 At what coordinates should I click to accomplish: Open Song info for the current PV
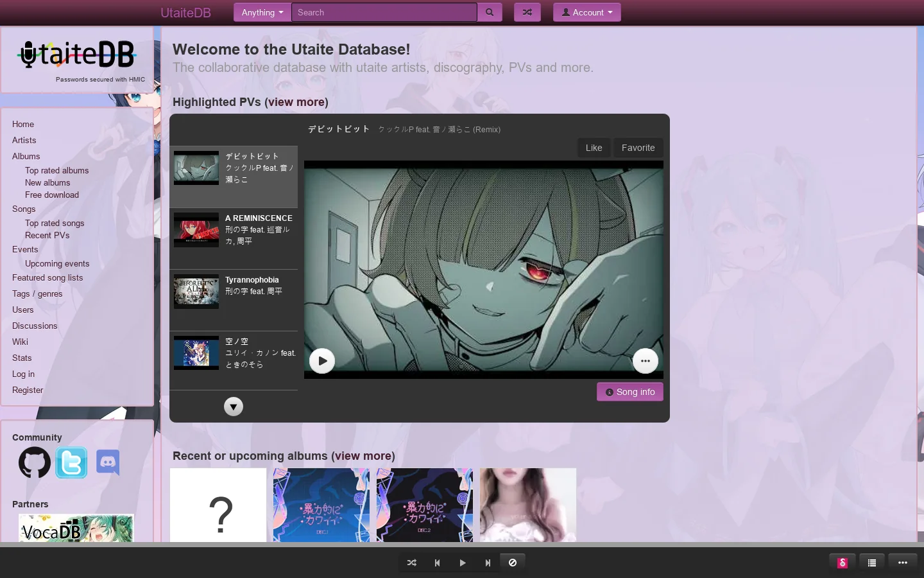630,392
